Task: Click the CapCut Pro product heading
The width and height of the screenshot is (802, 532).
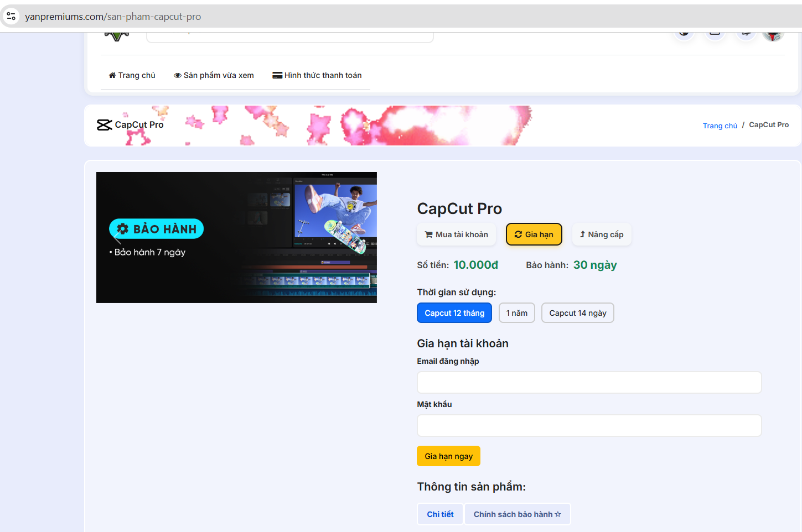Action: (459, 208)
